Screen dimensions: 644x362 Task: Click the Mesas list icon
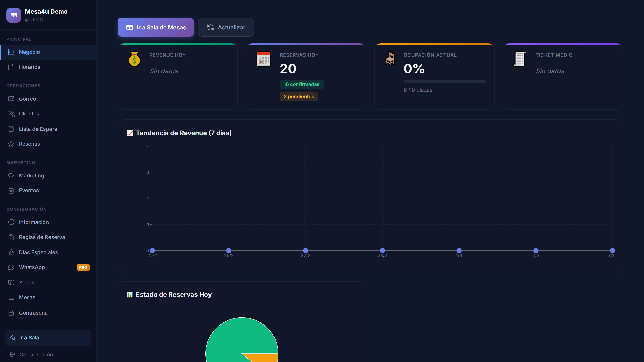click(11, 298)
